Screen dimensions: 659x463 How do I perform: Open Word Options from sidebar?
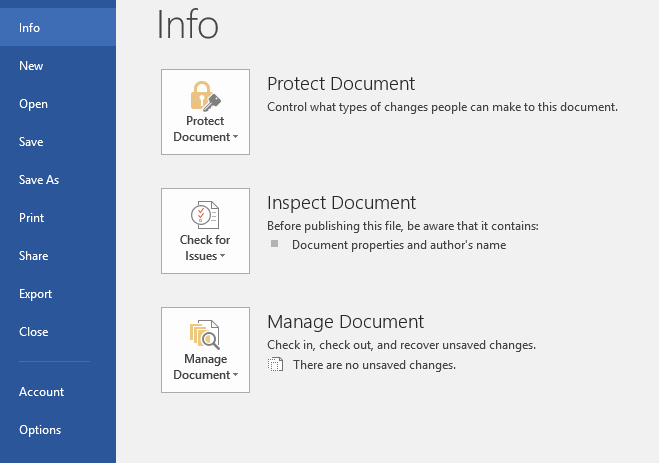click(x=58, y=430)
